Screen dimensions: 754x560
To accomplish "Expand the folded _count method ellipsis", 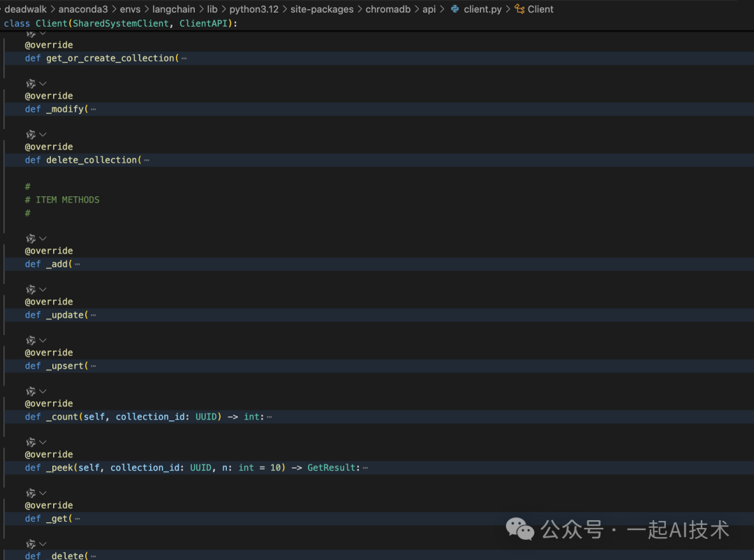I will pos(269,417).
